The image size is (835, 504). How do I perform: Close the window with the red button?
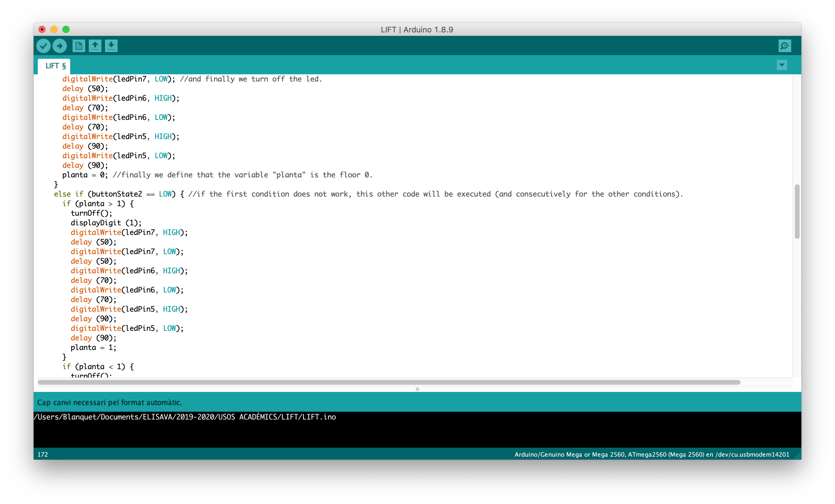coord(42,29)
